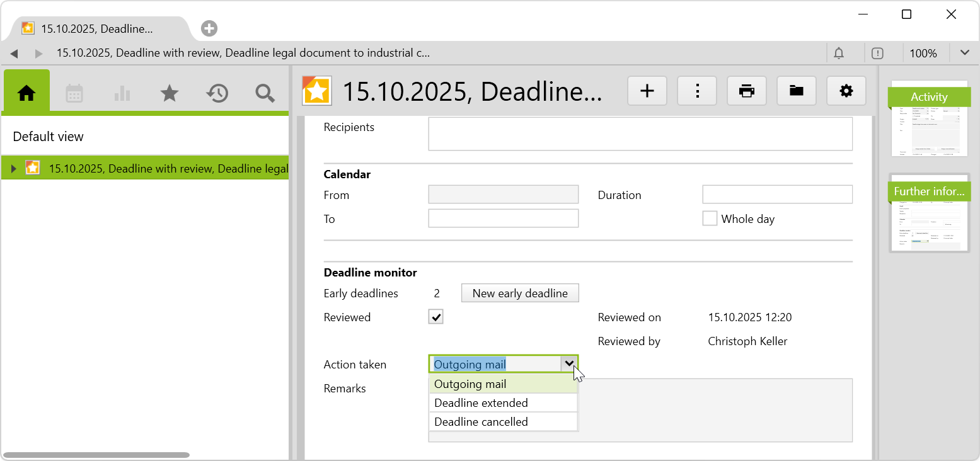Open the chevron menu beside 100% zoom
980x461 pixels.
click(964, 53)
